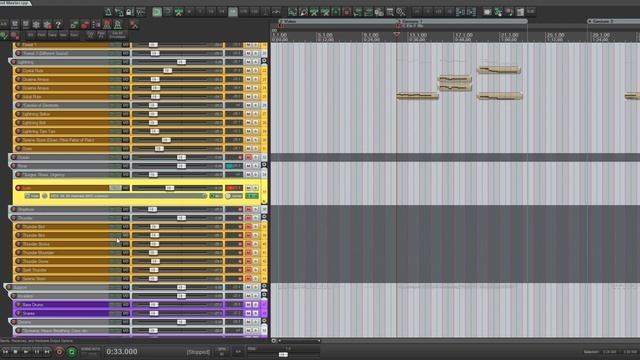Open the MIDI input dropdown on selected track
This screenshot has width=640, height=360.
(128, 196)
